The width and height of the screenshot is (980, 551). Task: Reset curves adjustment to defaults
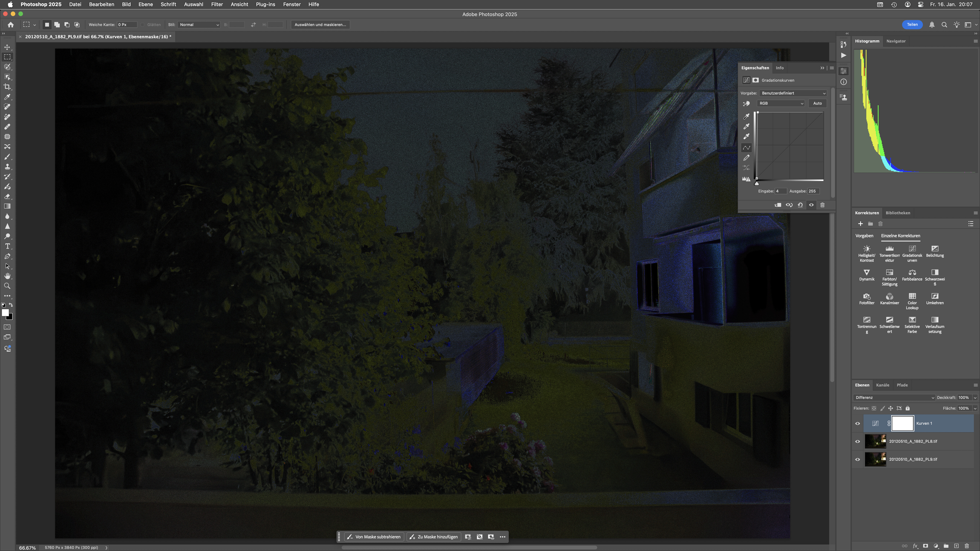coord(800,205)
